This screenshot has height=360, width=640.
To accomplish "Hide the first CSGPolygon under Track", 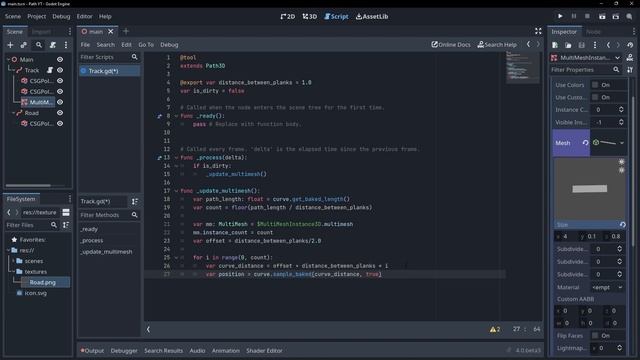I will click(x=60, y=81).
